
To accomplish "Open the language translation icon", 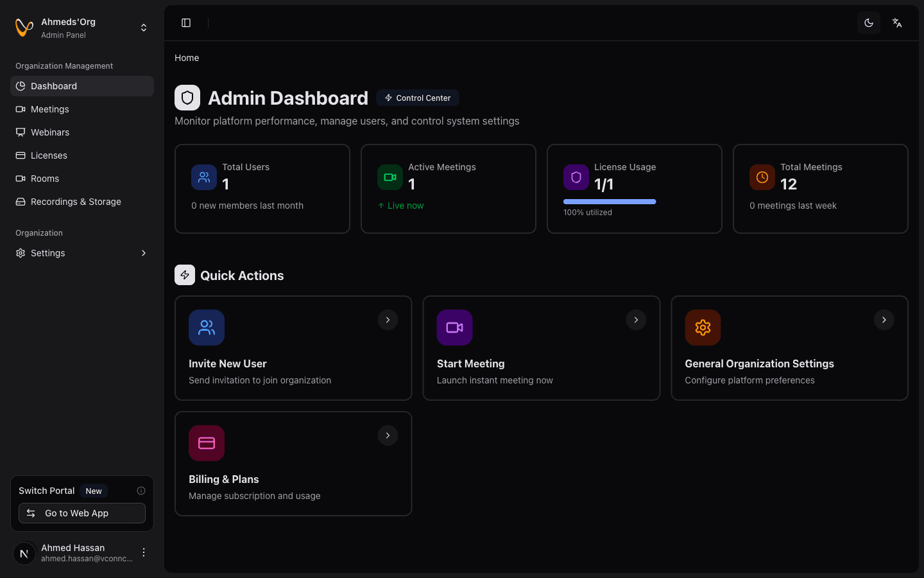I will coord(897,23).
